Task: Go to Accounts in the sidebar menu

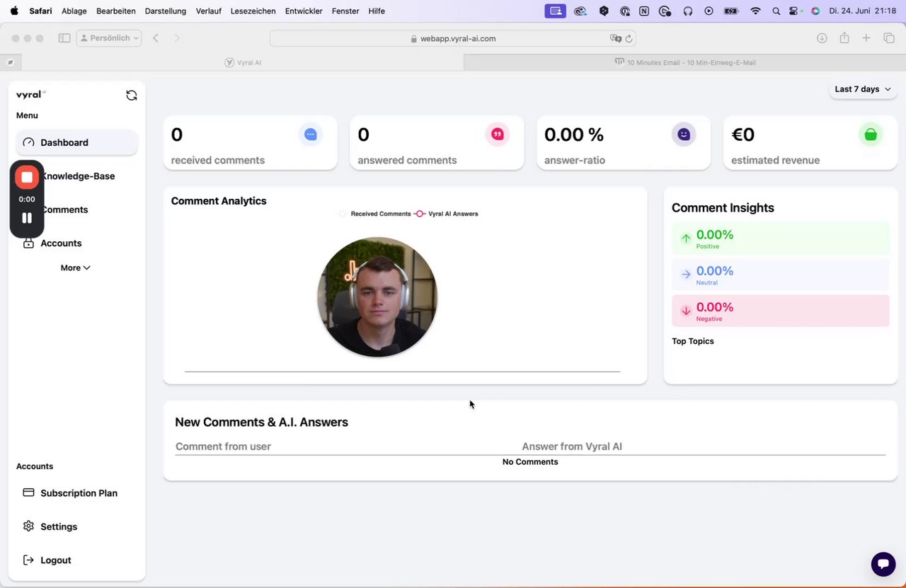Action: [61, 243]
